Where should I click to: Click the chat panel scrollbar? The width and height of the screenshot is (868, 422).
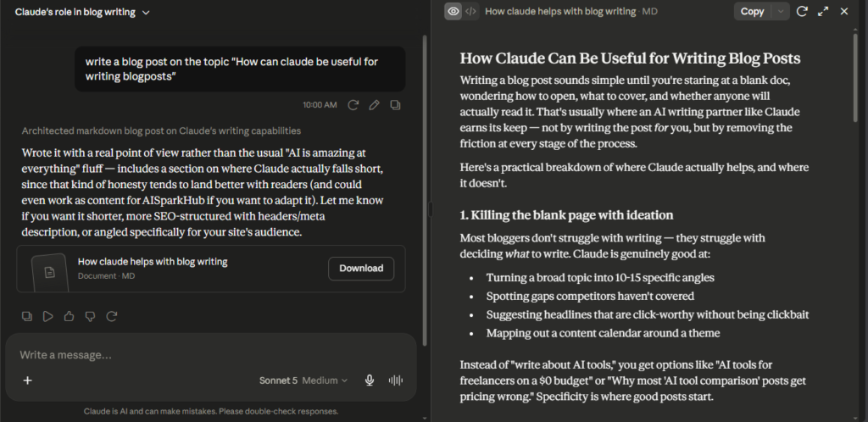click(x=425, y=191)
